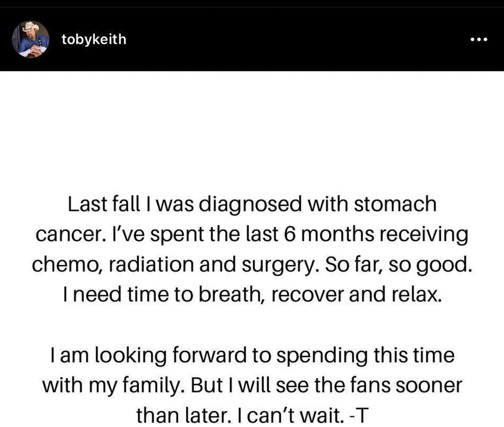
Task: Select the 'cancer. I've spent the last' line
Action: (252, 235)
